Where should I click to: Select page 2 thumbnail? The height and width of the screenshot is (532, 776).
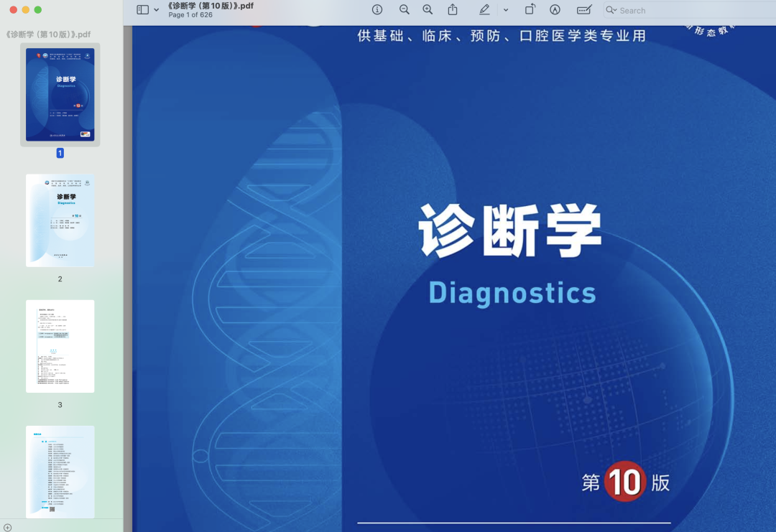click(60, 220)
